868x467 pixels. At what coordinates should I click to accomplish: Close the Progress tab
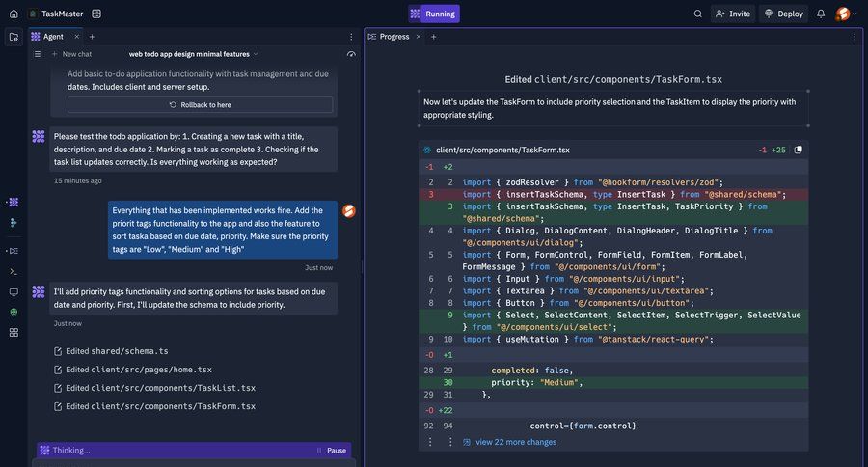tap(419, 37)
